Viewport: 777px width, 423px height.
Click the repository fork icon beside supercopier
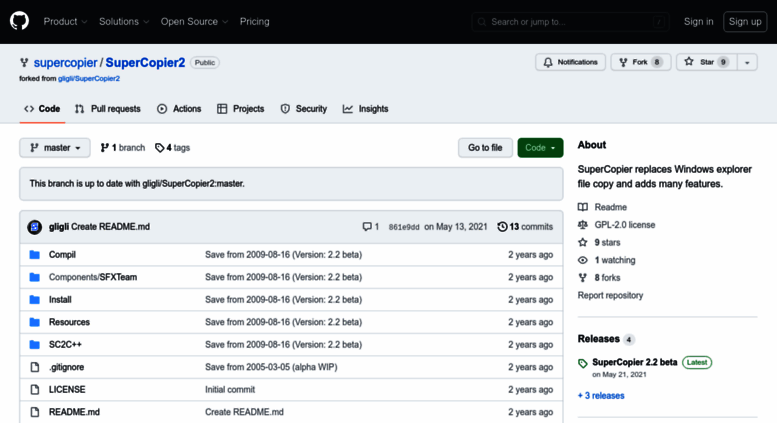[x=24, y=62]
